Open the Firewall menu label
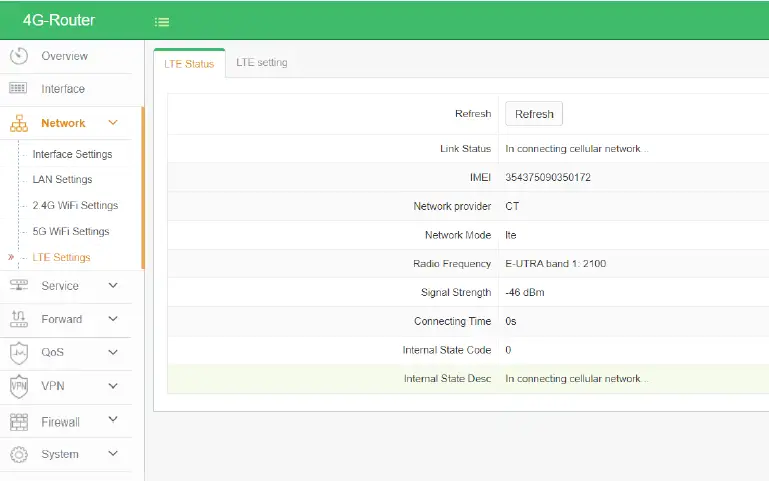 click(x=60, y=422)
